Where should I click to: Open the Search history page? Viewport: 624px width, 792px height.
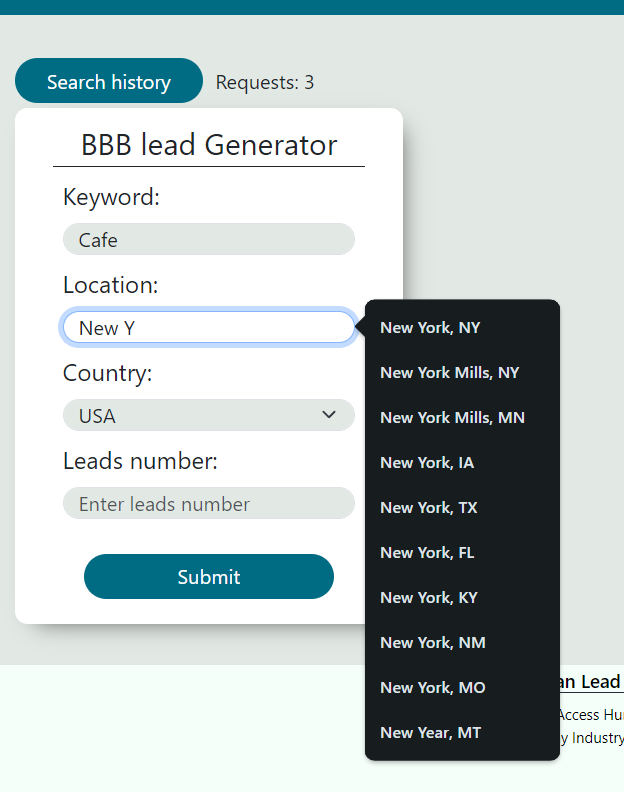click(x=108, y=82)
